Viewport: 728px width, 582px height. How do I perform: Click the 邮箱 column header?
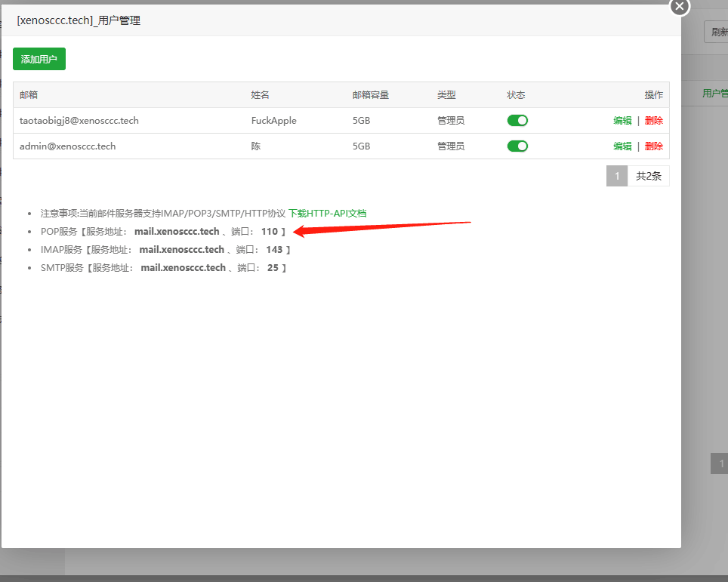29,94
